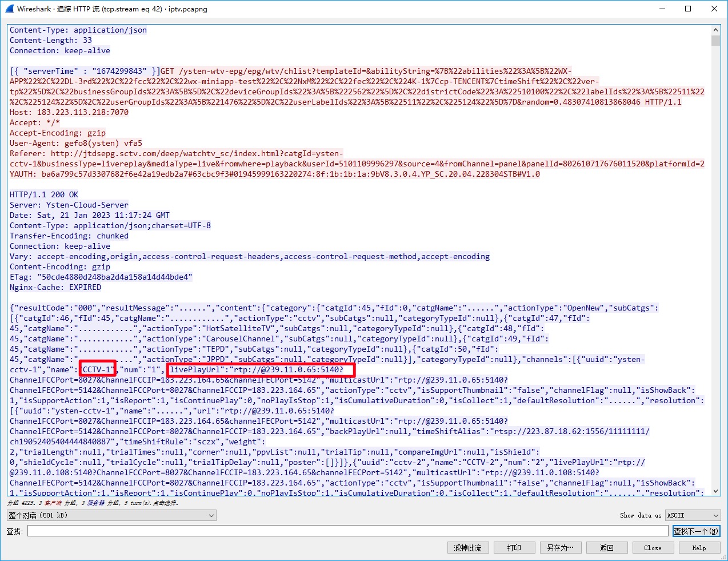Open the 整个对话 (501 kB) conversation dropdown
Viewport: 728px width, 561px height.
tap(112, 515)
